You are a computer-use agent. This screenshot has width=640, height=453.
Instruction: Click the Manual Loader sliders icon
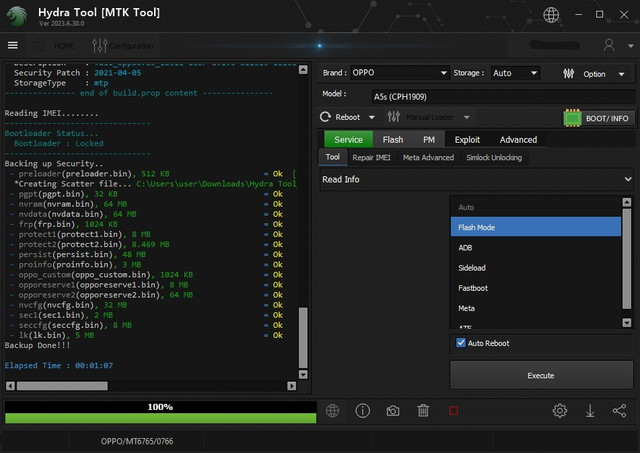point(393,117)
